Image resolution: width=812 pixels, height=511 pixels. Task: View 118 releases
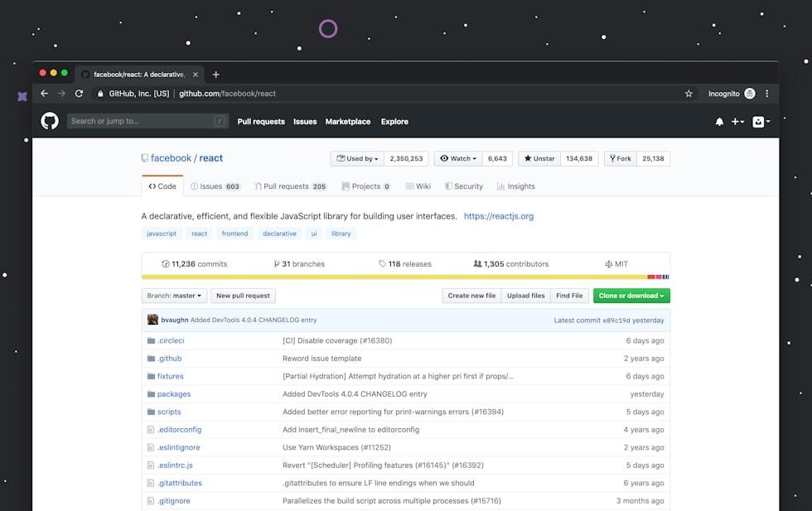click(405, 264)
